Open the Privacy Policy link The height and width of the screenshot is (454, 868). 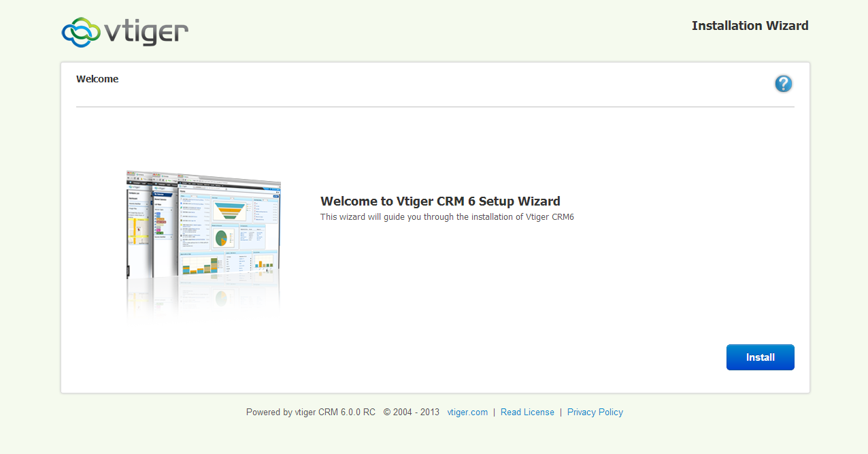(x=595, y=412)
